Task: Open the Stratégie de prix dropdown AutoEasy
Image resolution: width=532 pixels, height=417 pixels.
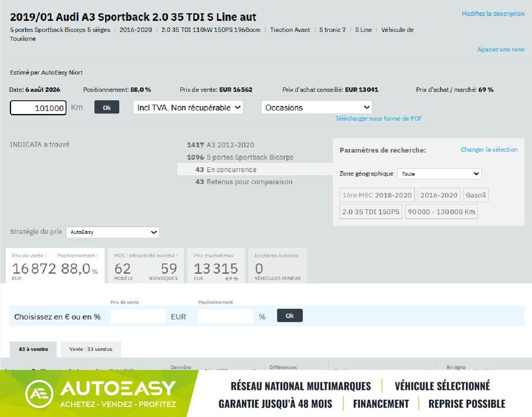Action: 113,232
